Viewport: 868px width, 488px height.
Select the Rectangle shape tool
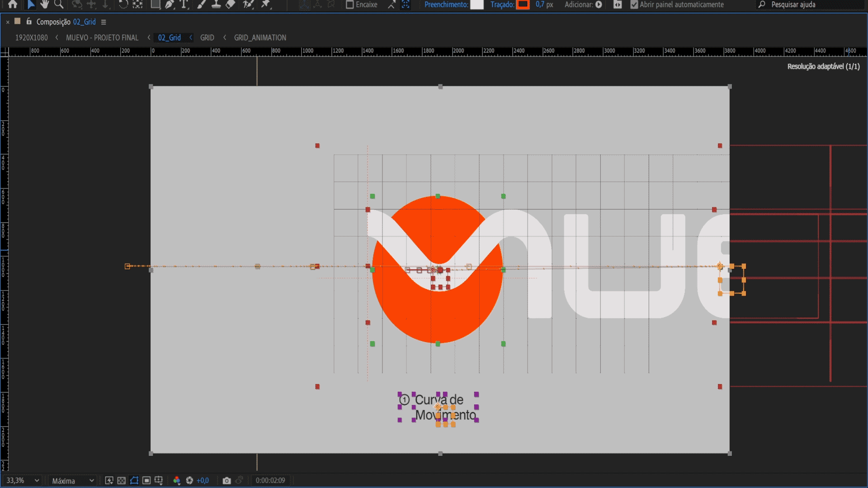[x=155, y=5]
